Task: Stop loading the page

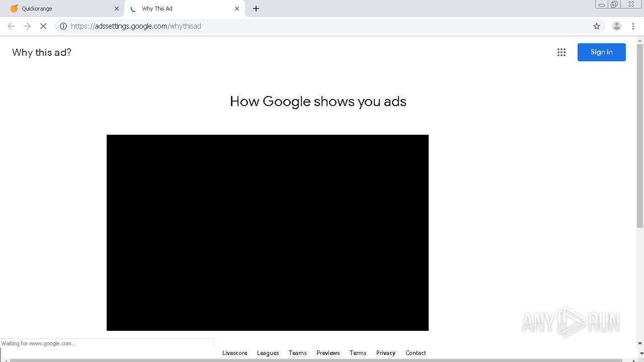Action: click(43, 26)
